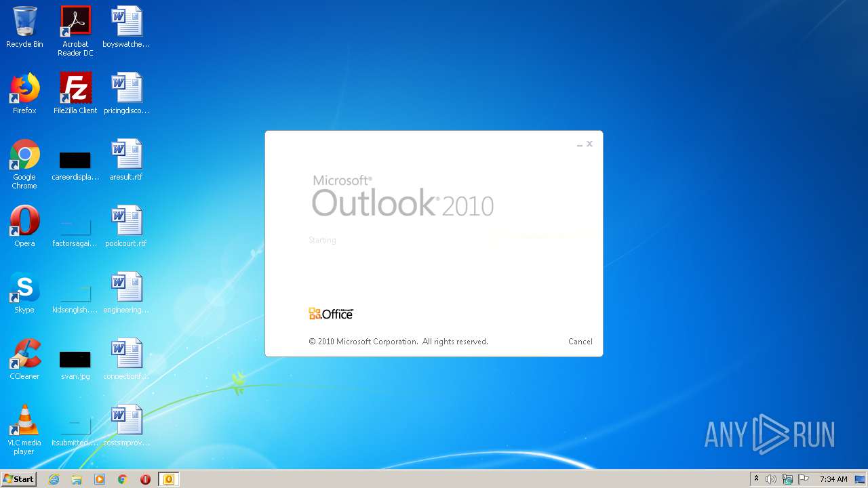Open FileZilla Client desktop shortcut
Viewport: 868px width, 488px height.
coord(75,94)
